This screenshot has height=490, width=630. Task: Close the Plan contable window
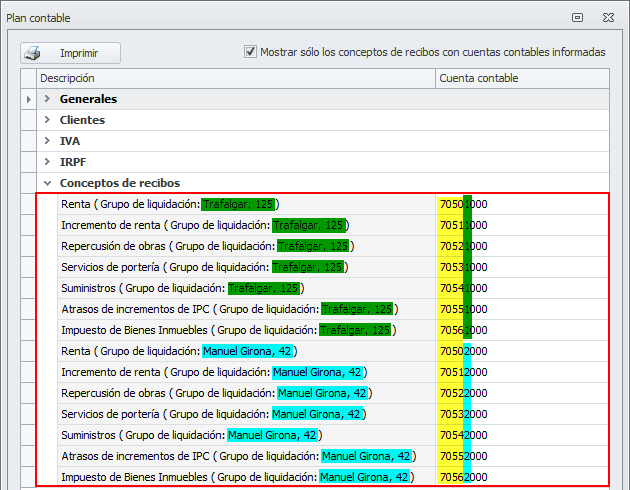(608, 18)
